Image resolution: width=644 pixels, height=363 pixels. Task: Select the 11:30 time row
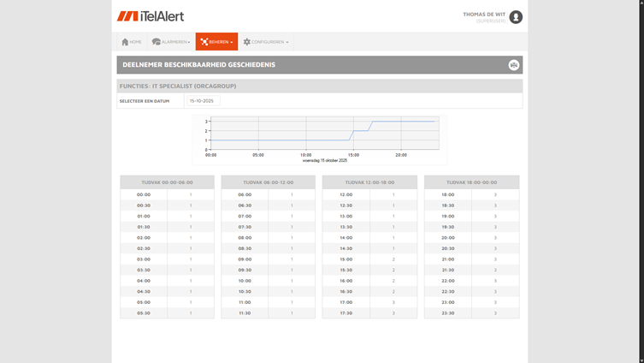point(269,312)
